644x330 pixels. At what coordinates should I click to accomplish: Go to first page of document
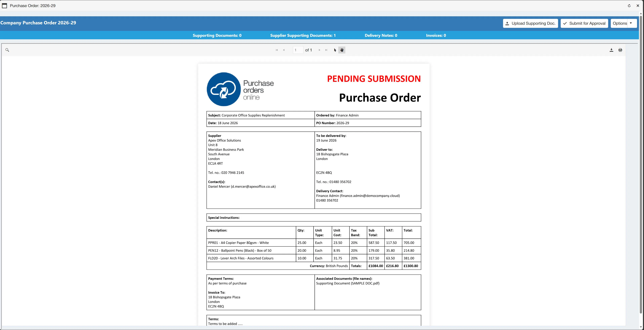click(x=277, y=50)
